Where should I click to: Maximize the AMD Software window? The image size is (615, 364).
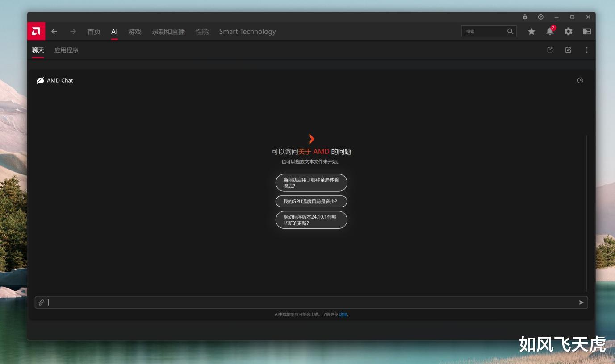click(x=572, y=17)
